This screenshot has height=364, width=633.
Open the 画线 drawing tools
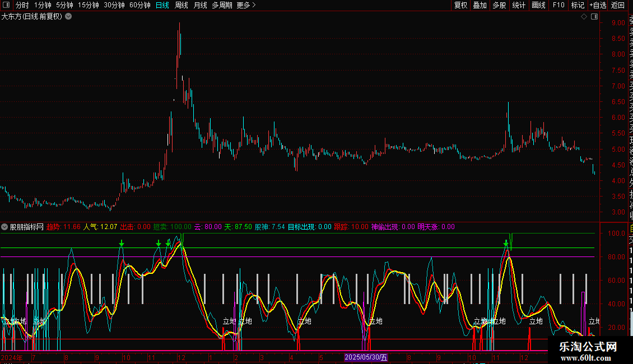click(538, 5)
